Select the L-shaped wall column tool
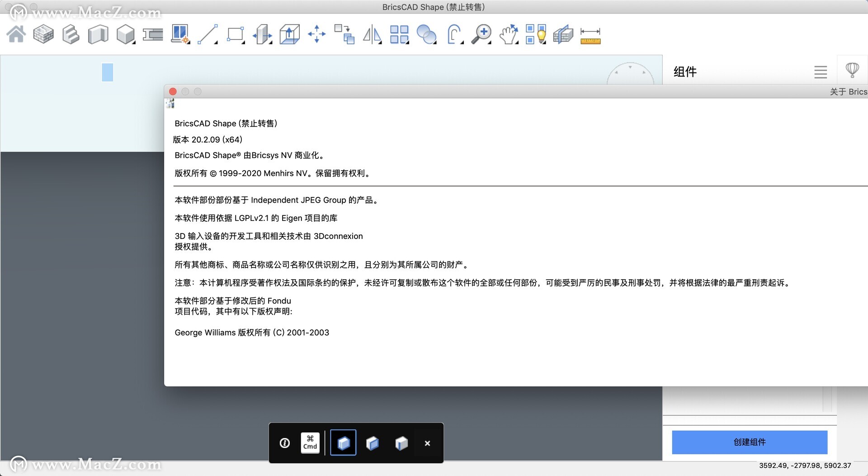This screenshot has height=476, width=868. click(x=98, y=34)
